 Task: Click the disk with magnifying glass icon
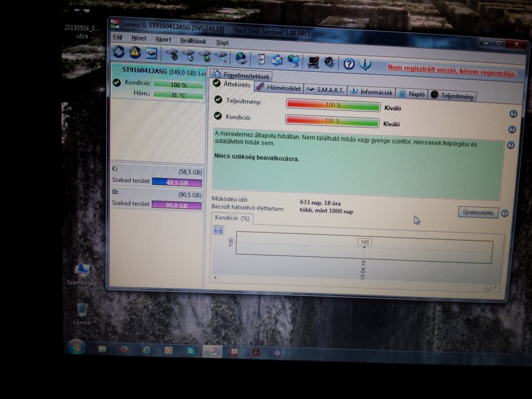(x=221, y=57)
